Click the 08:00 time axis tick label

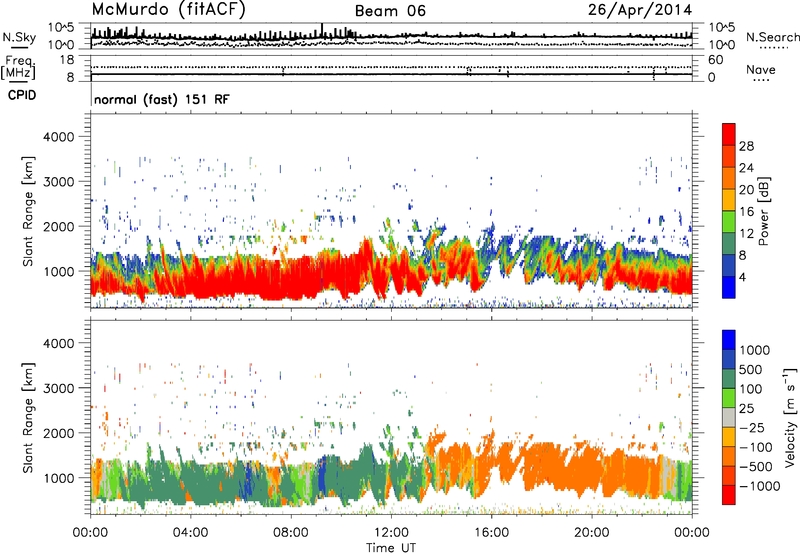(x=291, y=533)
